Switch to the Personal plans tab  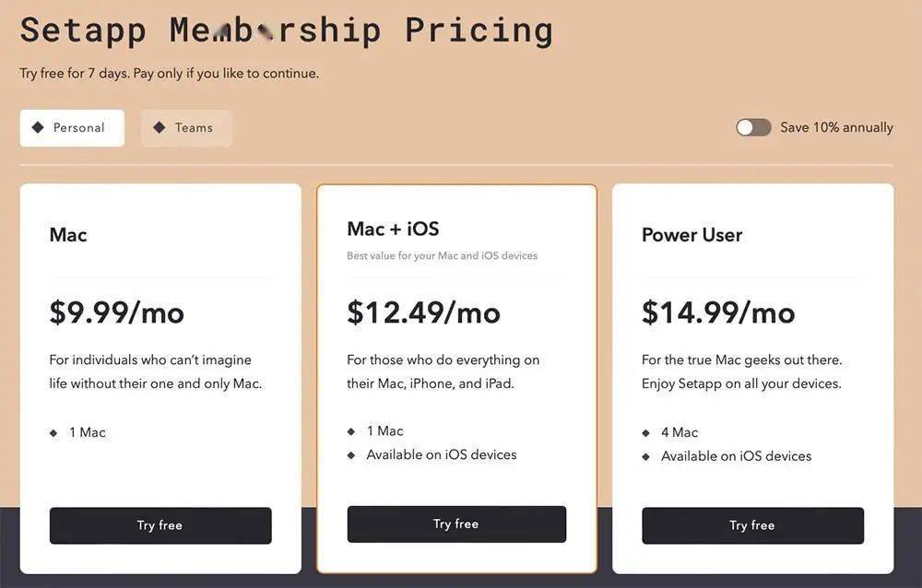(72, 128)
